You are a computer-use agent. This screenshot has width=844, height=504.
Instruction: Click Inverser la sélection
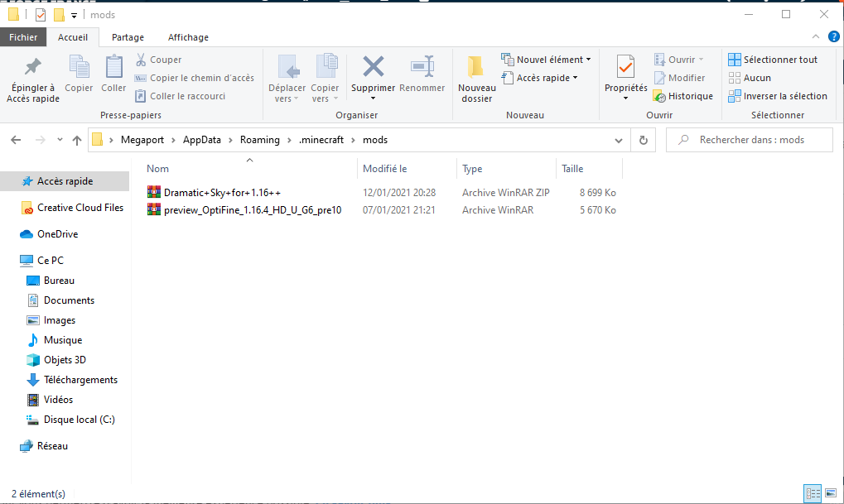(x=777, y=96)
